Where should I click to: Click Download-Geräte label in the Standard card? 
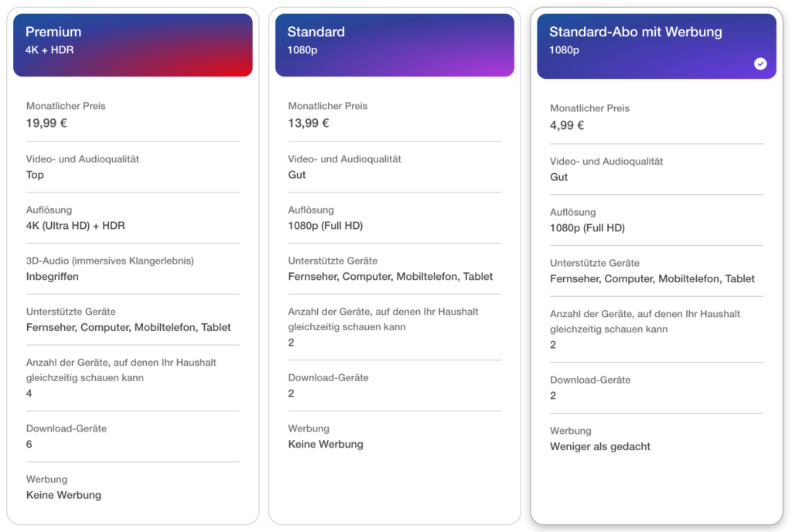point(328,377)
